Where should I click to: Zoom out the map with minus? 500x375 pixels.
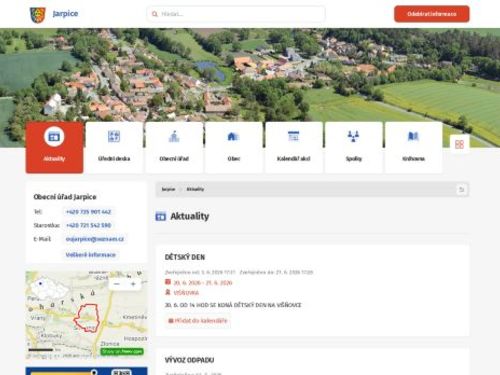tap(117, 284)
